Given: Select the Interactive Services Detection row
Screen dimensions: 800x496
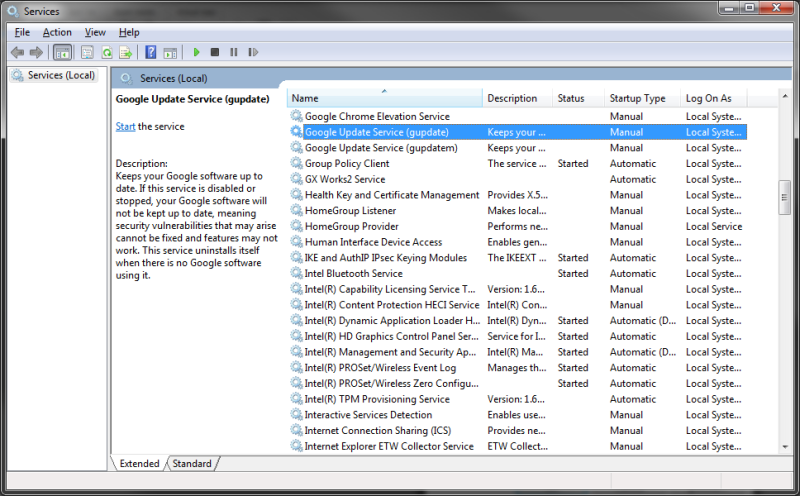Looking at the screenshot, I should (x=517, y=414).
